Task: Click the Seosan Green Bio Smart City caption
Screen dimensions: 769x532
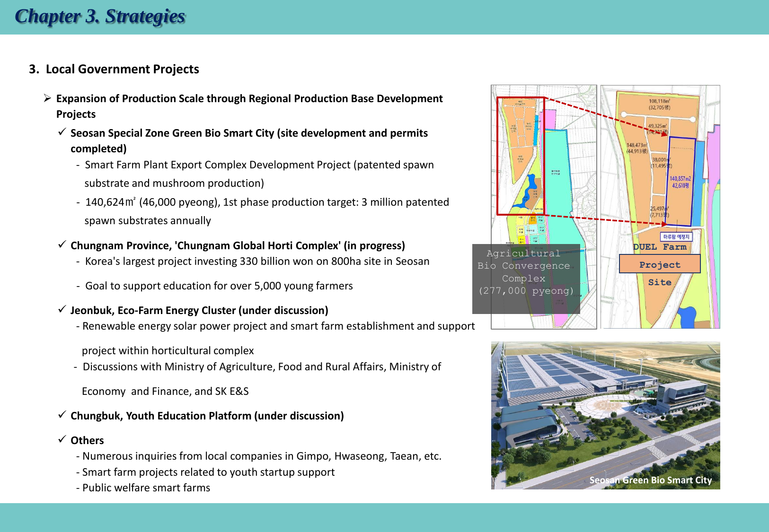Action: click(x=650, y=480)
